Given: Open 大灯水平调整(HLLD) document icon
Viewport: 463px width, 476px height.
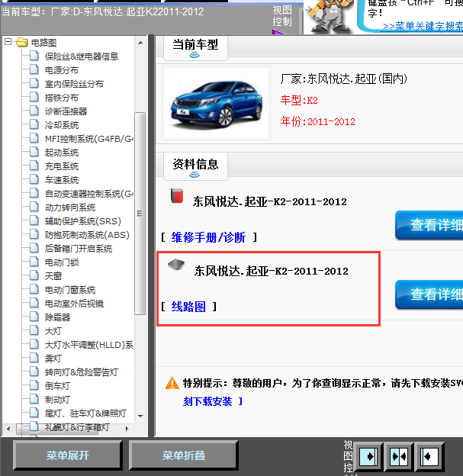Looking at the screenshot, I should [x=34, y=344].
